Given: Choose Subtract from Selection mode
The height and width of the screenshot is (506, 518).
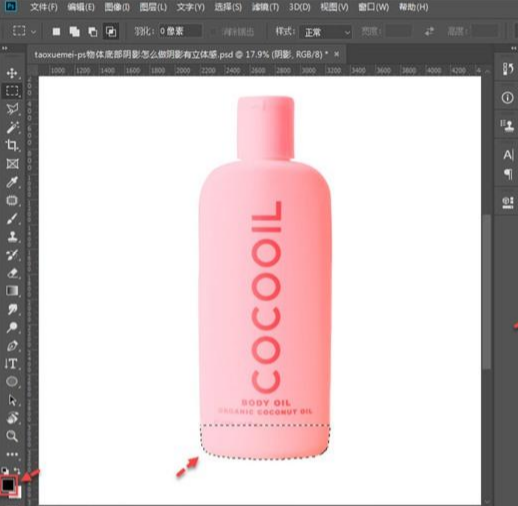Looking at the screenshot, I should [x=93, y=32].
